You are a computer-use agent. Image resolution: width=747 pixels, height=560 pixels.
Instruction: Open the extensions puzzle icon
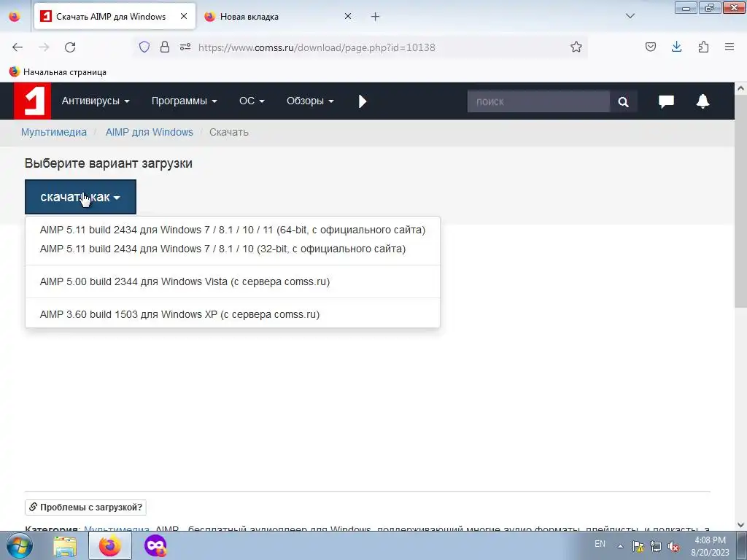click(703, 47)
